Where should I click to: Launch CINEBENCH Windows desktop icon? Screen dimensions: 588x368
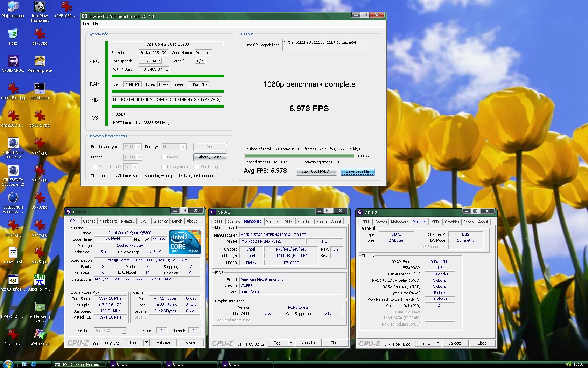(13, 203)
